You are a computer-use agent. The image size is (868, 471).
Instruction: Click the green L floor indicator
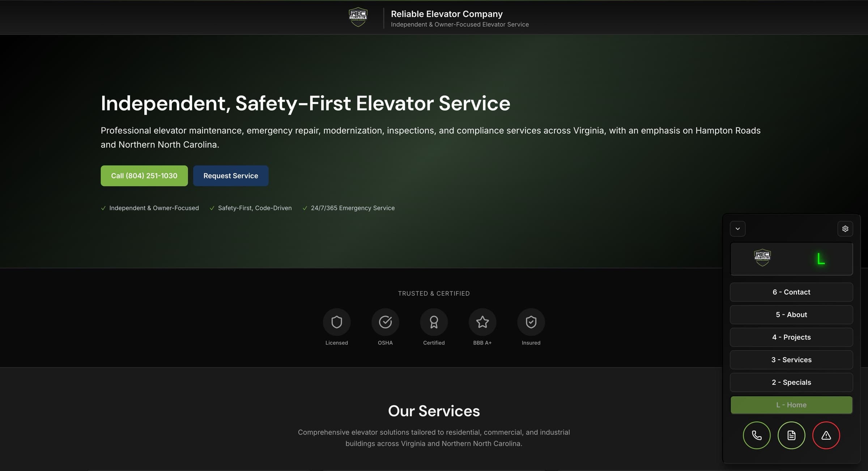[x=821, y=259]
